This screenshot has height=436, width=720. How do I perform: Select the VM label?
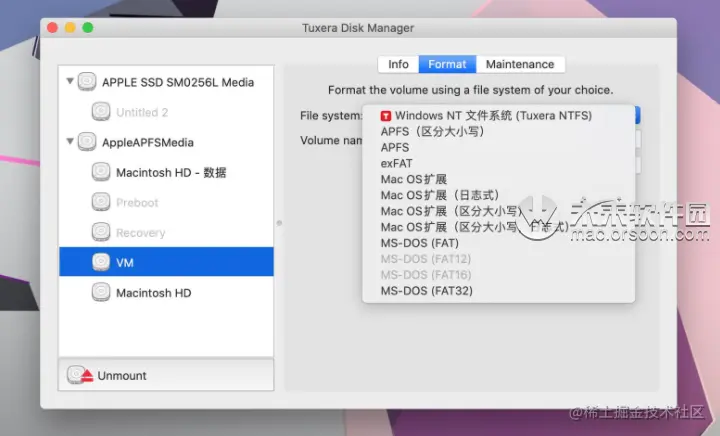(x=124, y=263)
